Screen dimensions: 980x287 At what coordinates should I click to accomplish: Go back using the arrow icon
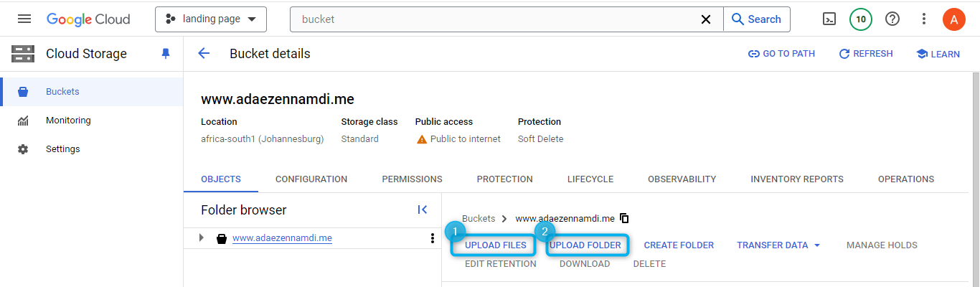tap(204, 54)
